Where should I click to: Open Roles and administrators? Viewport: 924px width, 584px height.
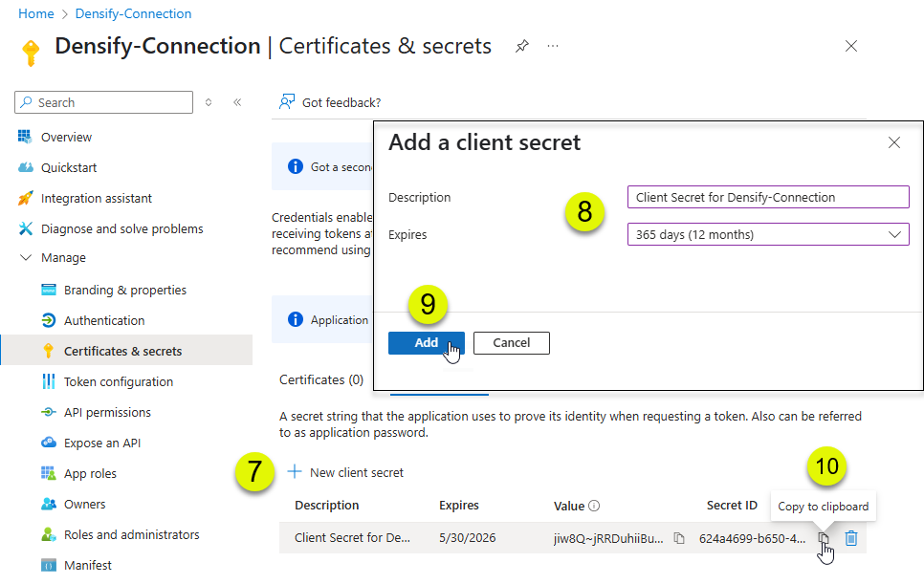tap(131, 535)
